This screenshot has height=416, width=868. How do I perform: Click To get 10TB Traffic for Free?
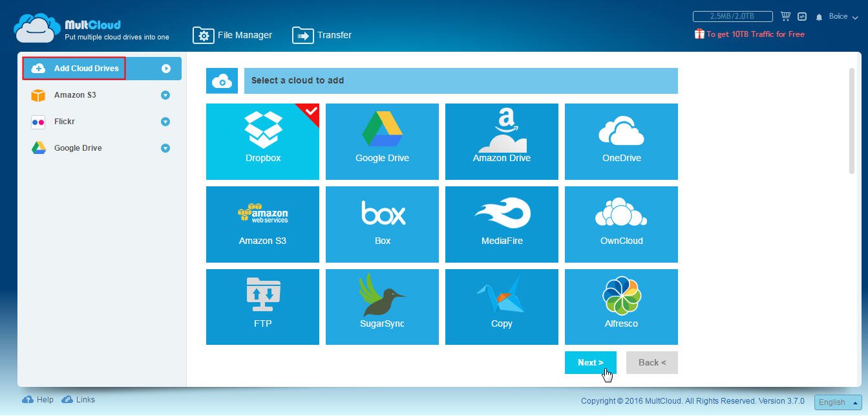(x=756, y=34)
